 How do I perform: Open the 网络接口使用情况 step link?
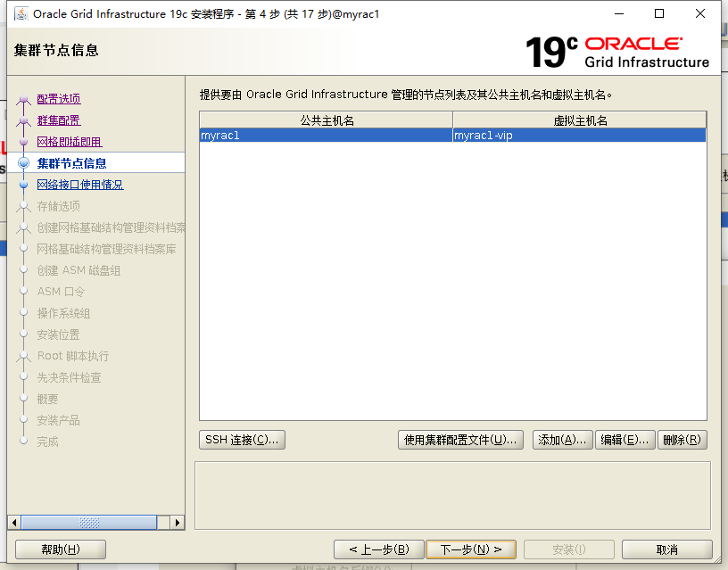(80, 185)
